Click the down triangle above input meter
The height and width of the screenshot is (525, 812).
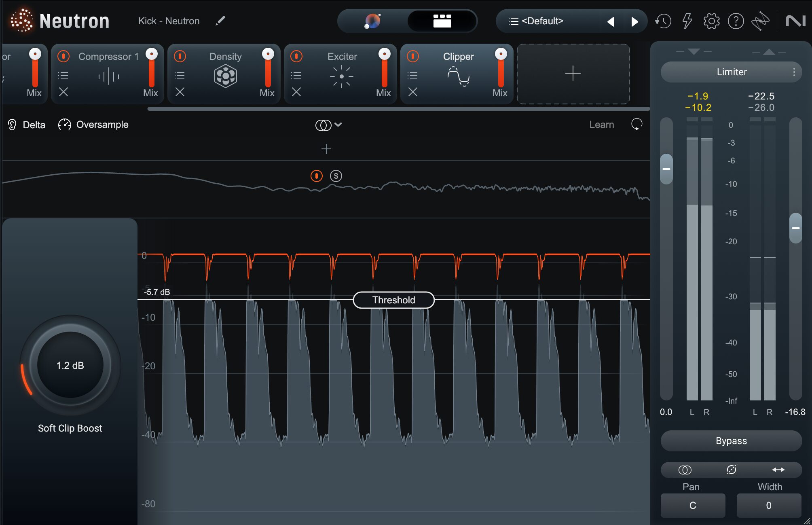point(694,51)
